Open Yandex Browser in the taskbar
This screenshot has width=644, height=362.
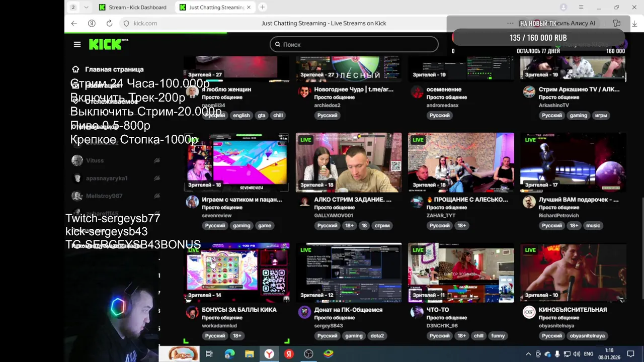coord(269,354)
